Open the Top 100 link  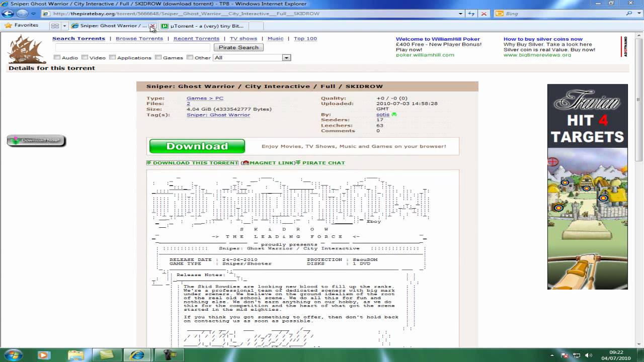click(305, 39)
